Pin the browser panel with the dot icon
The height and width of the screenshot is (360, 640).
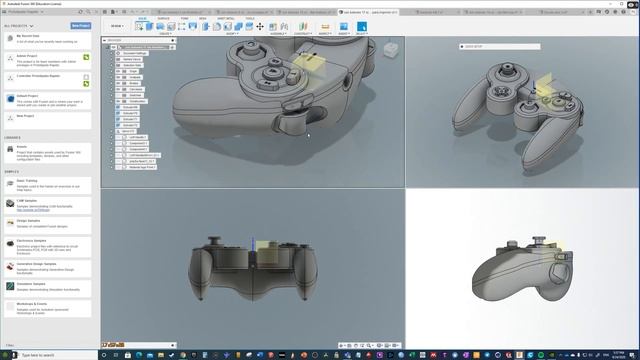point(173,40)
